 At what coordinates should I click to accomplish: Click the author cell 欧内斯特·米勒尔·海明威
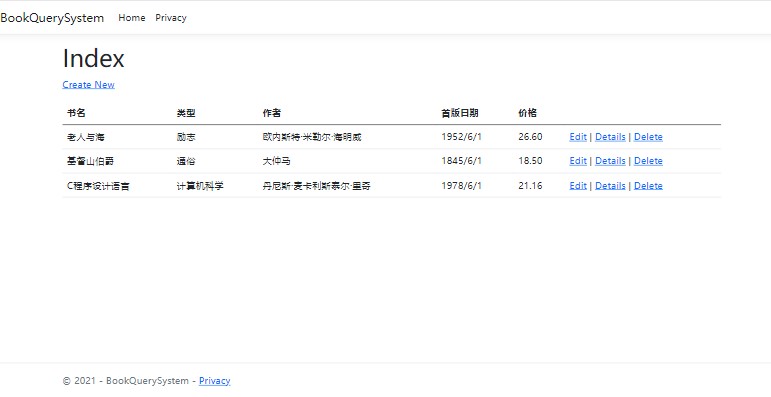312,137
